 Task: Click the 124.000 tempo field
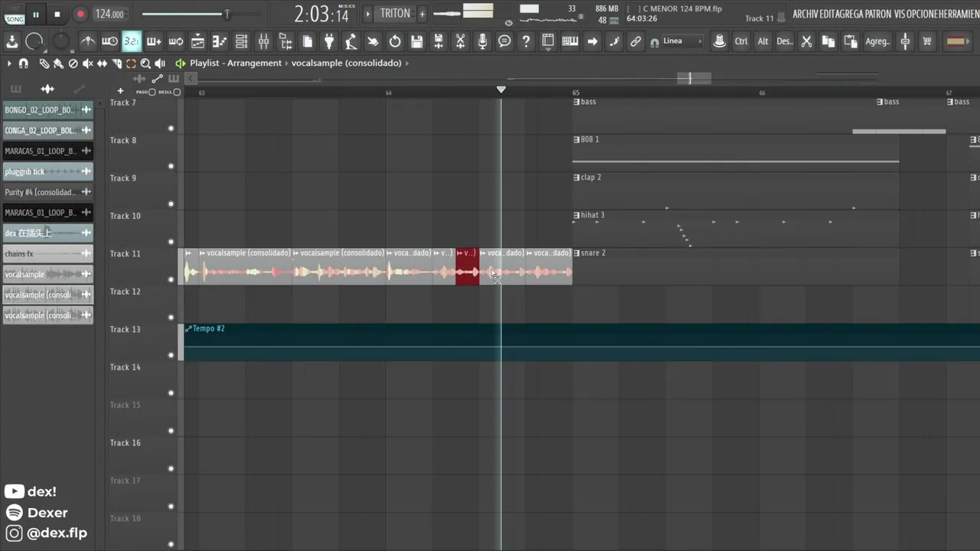tap(109, 15)
